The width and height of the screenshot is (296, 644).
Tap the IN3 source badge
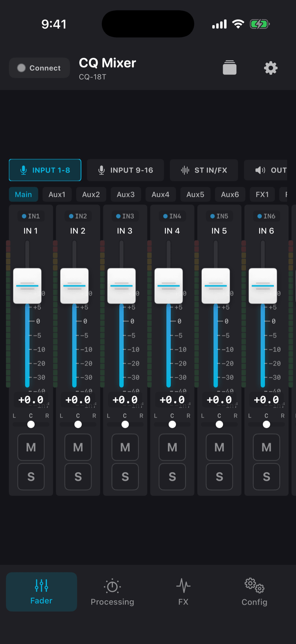click(125, 216)
